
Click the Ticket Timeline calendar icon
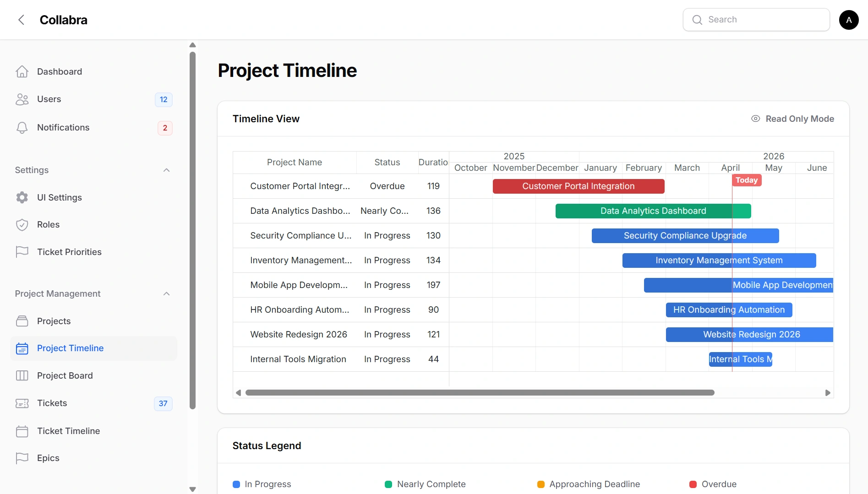pos(22,431)
